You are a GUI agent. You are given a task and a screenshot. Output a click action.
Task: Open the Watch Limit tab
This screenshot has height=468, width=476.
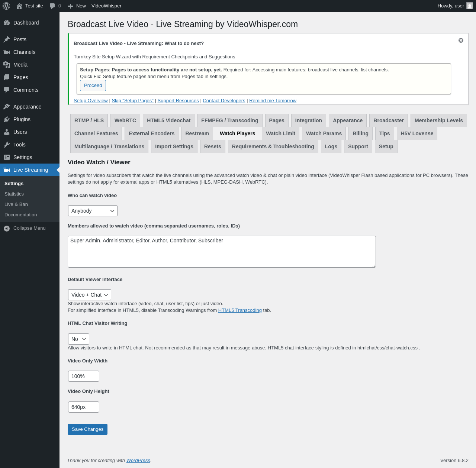tap(281, 133)
